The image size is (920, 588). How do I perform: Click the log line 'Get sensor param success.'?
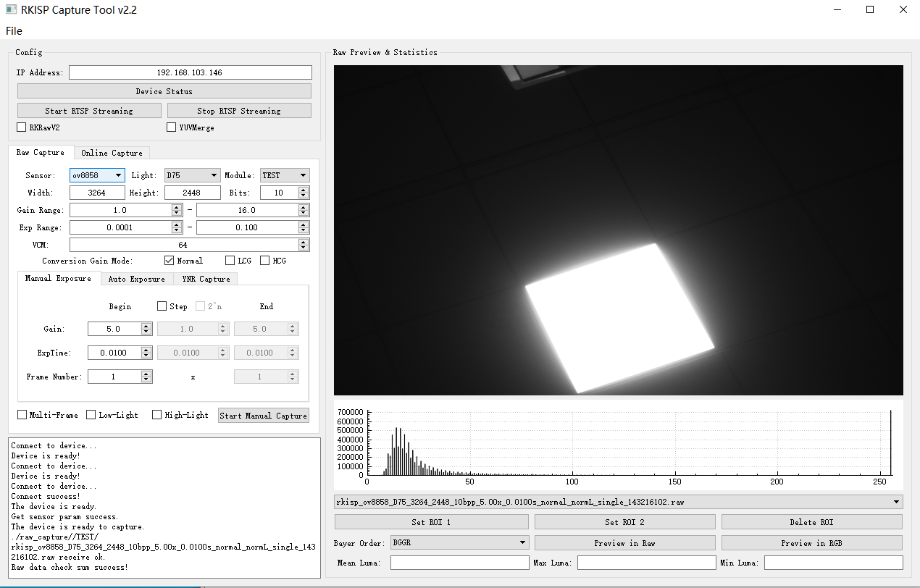point(64,517)
